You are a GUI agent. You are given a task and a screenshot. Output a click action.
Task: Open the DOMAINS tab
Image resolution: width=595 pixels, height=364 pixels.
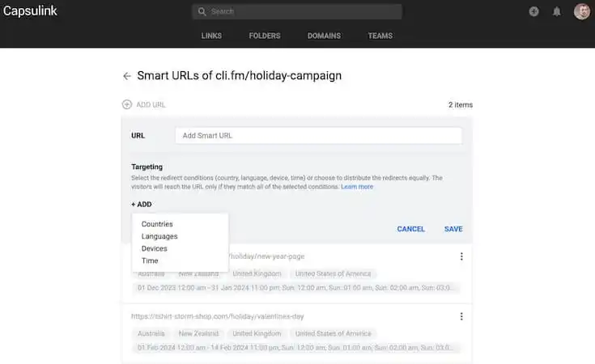[x=324, y=36]
